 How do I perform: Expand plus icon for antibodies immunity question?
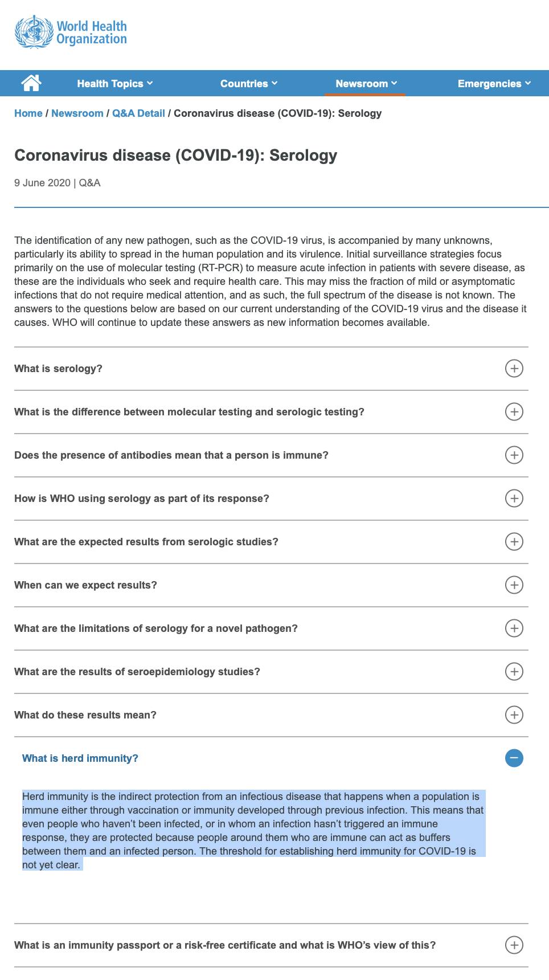point(514,455)
